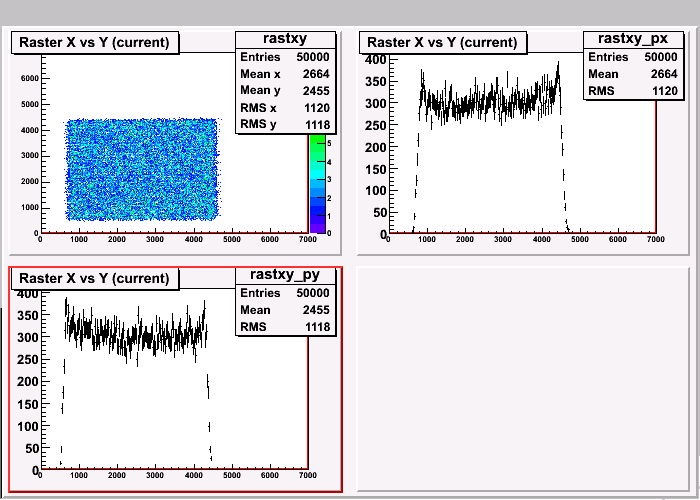The width and height of the screenshot is (700, 500).
Task: Click the 'Mean x 2664' row in rastxy stats
Action: [x=285, y=74]
